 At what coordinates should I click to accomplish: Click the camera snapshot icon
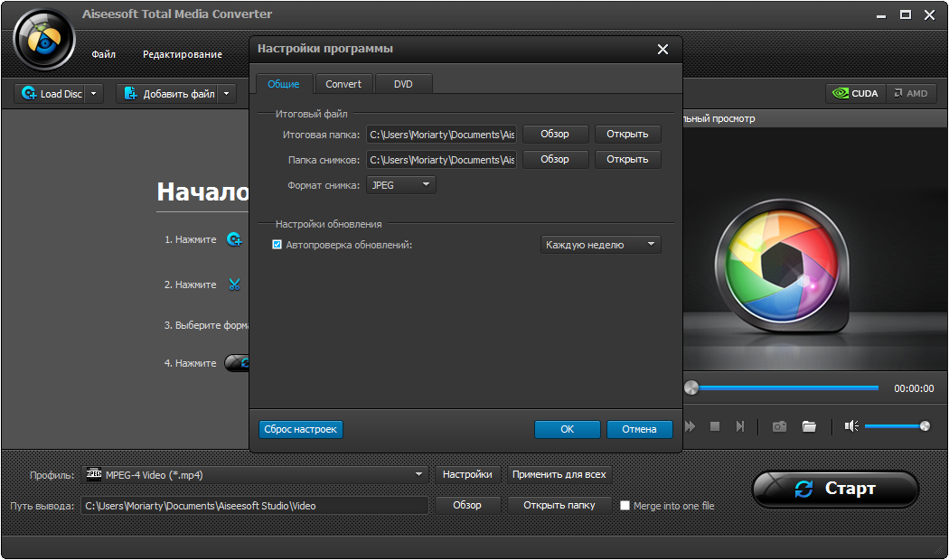point(779,426)
